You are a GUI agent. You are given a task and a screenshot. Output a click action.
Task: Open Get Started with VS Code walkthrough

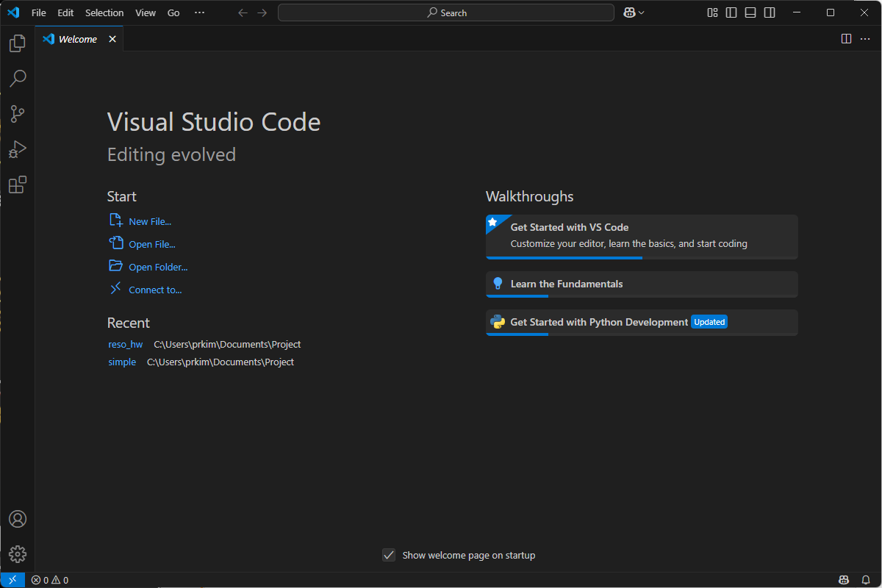642,237
